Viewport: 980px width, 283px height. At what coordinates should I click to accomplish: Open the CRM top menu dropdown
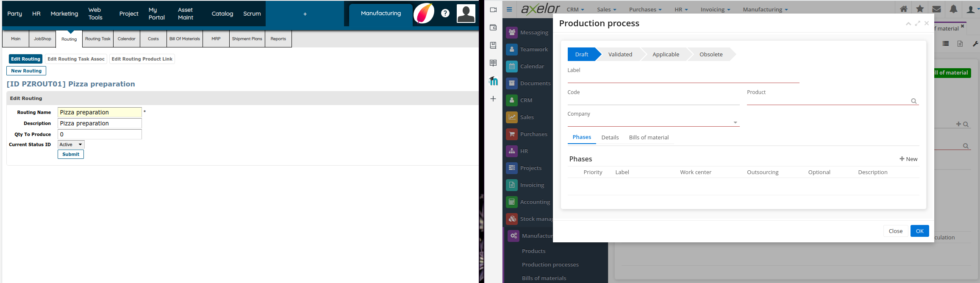pyautogui.click(x=575, y=9)
